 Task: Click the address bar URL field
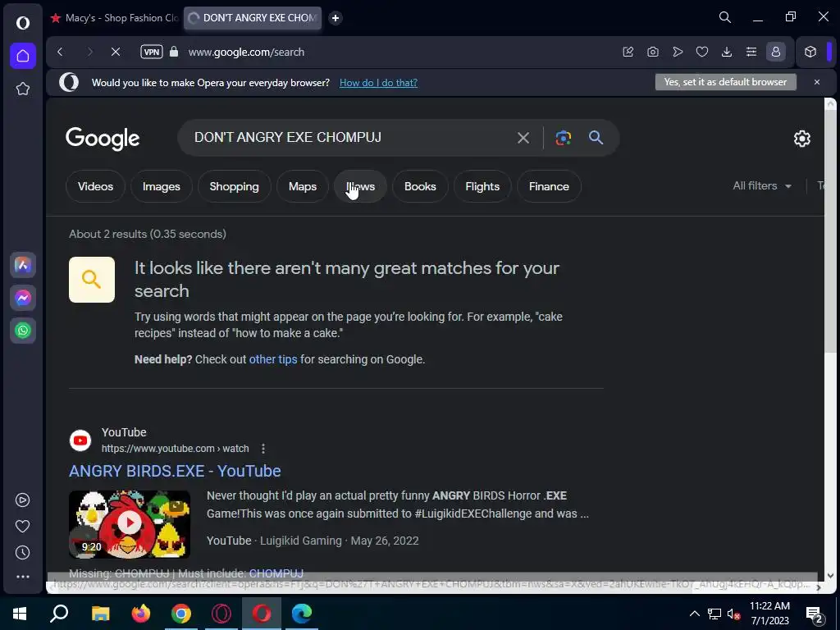click(x=396, y=52)
